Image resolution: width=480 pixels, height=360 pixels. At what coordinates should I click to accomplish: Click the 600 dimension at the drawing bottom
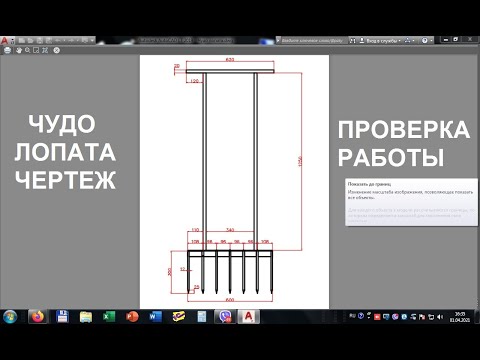pos(230,300)
